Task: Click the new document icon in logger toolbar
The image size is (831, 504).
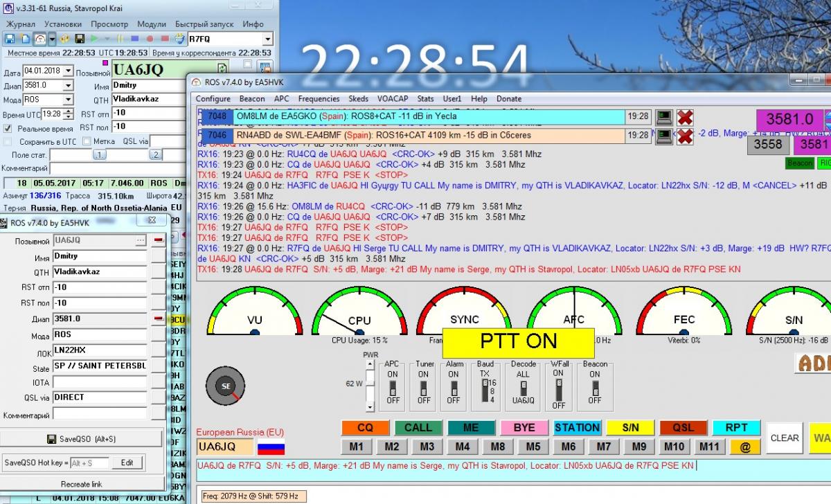Action: (x=25, y=39)
